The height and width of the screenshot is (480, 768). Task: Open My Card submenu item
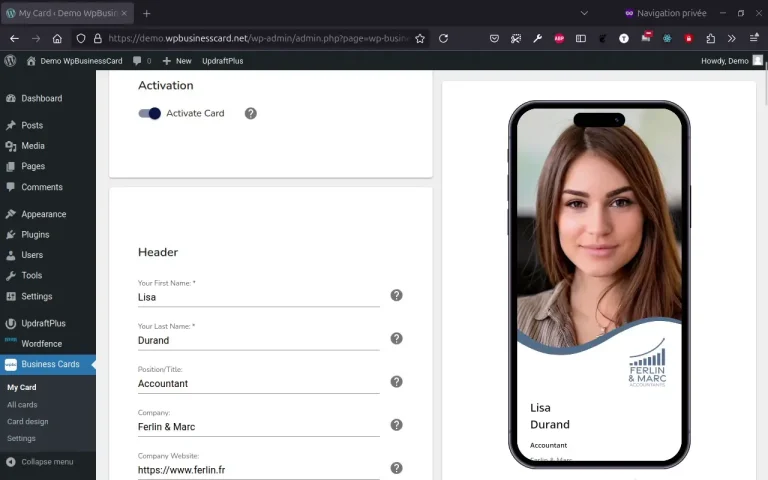coord(22,387)
